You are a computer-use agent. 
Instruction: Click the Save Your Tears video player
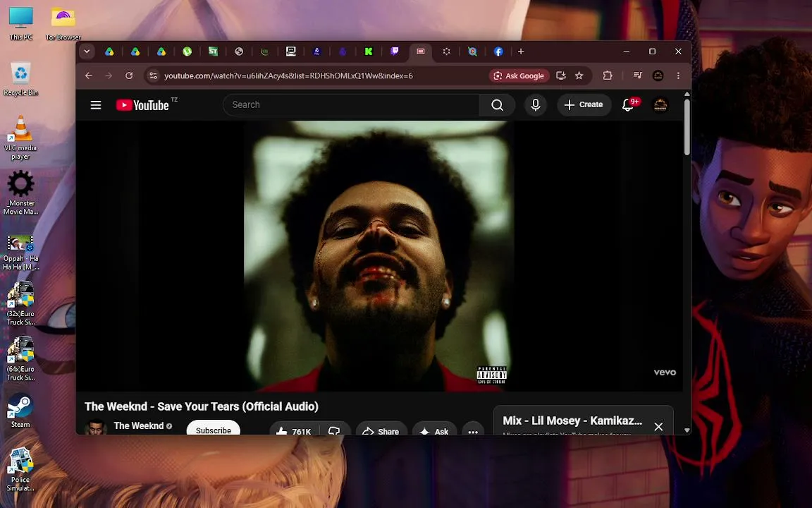[379, 256]
